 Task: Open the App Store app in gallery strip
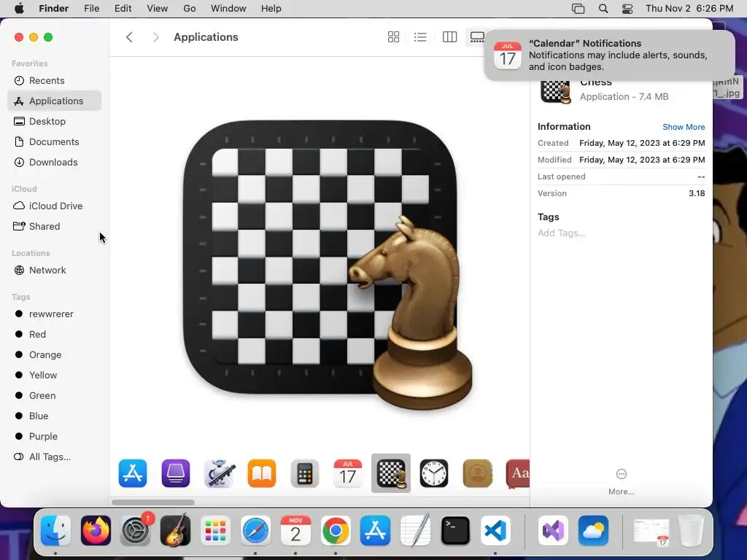pos(133,472)
